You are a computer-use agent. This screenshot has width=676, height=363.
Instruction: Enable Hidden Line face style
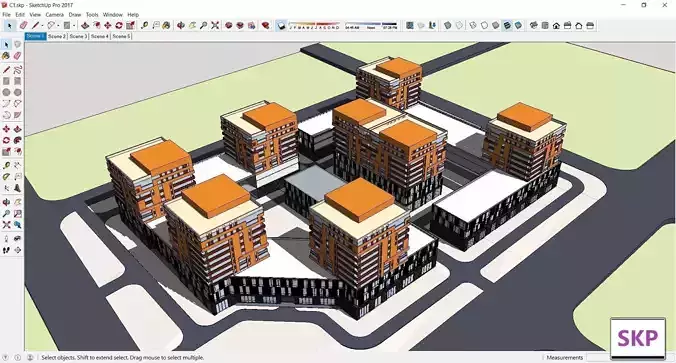click(x=484, y=26)
